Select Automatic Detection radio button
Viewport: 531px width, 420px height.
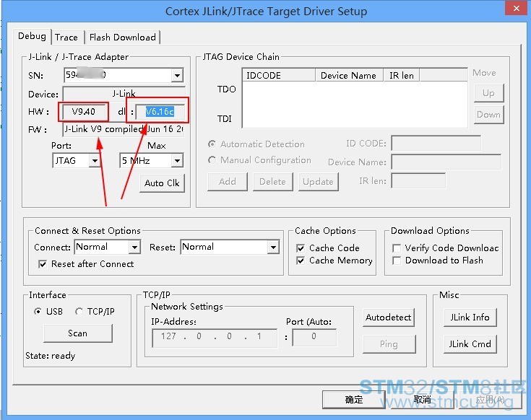(212, 144)
